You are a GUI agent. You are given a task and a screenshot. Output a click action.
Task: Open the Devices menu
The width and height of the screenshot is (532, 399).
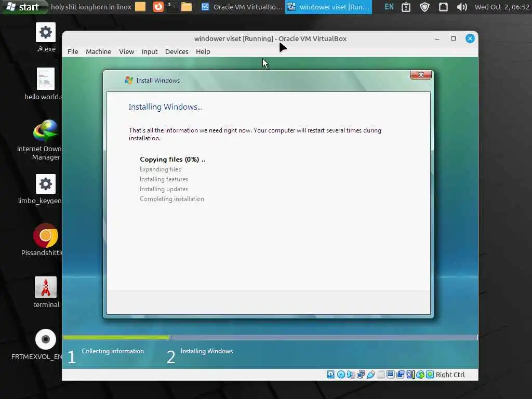[177, 51]
